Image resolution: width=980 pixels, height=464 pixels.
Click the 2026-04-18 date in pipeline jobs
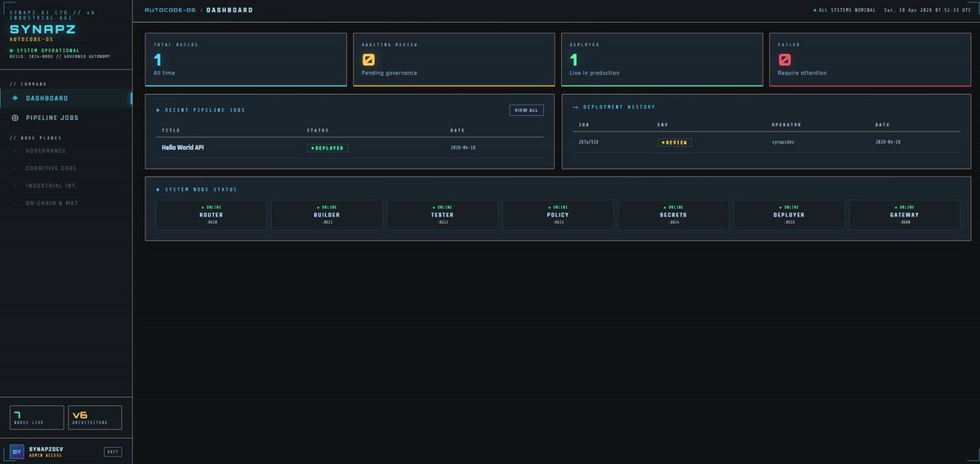[463, 148]
